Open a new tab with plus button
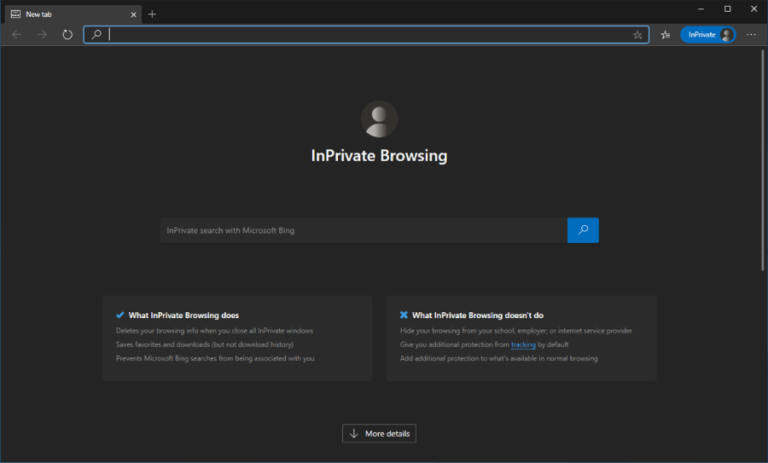The height and width of the screenshot is (463, 768). click(x=152, y=14)
